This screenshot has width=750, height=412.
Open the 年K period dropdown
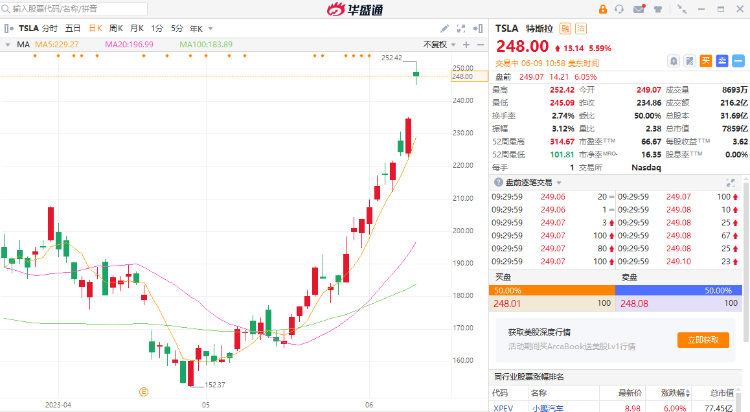click(x=201, y=29)
